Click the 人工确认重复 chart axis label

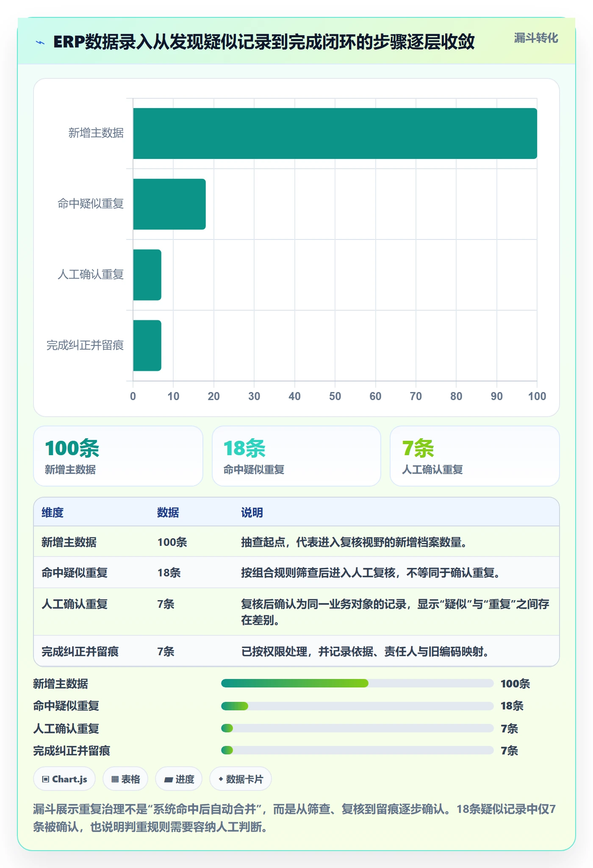[x=91, y=275]
